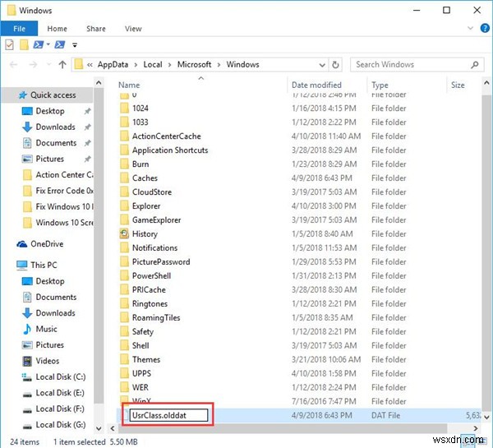Viewport: 493px width, 448px height.
Task: Select the Themes folder icon
Action: pos(125,359)
